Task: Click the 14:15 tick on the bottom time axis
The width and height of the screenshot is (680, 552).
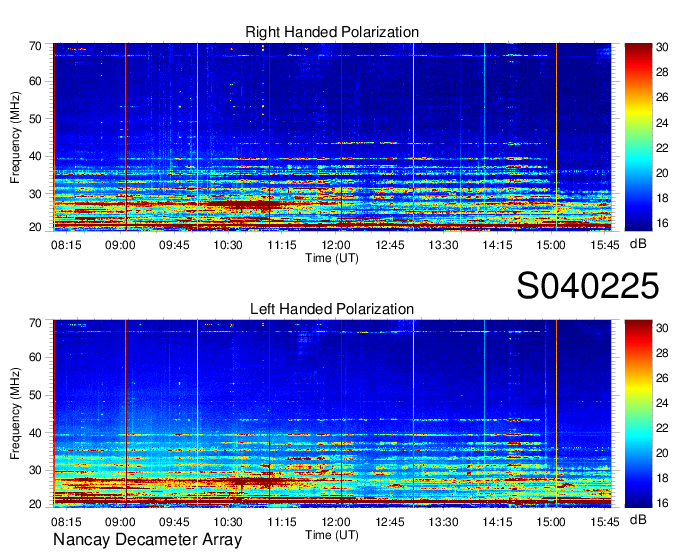Action: click(497, 522)
